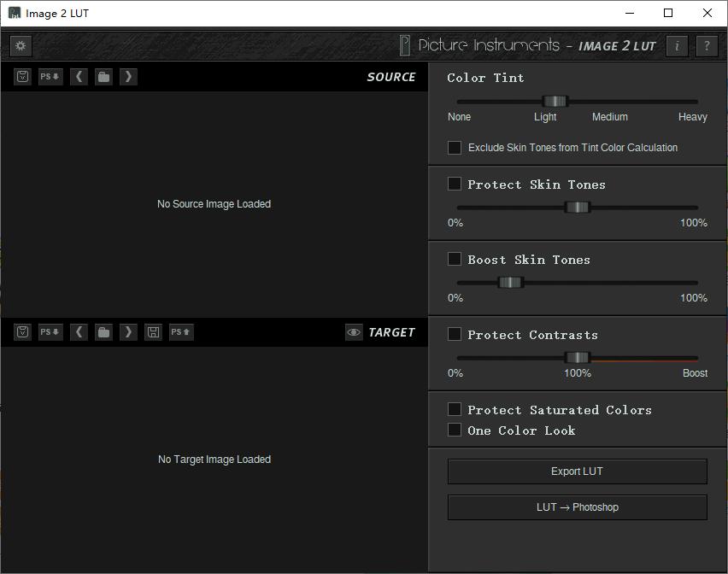Viewport: 728px width, 574px height.
Task: Open target image folder icon
Action: point(103,331)
